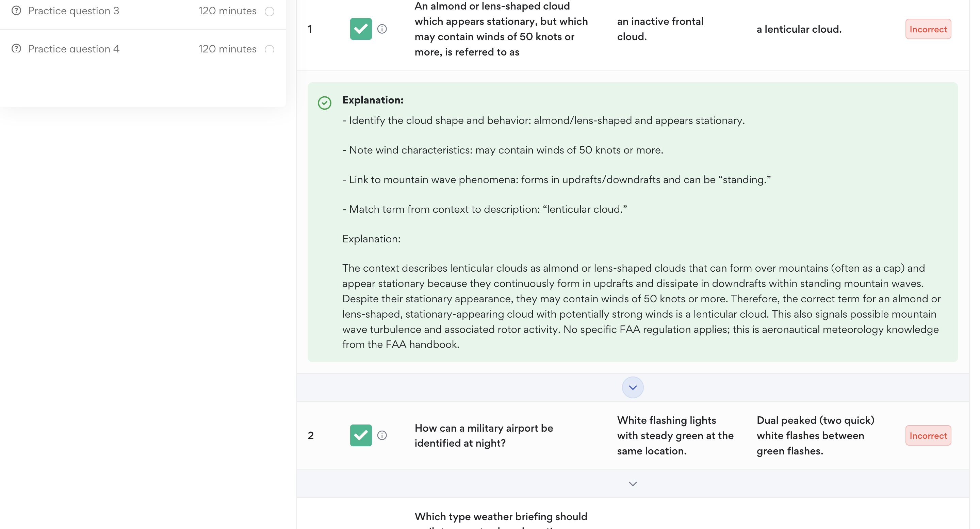Click the question mark icon beside Practice question 3
Screen dimensions: 980x529
click(16, 11)
